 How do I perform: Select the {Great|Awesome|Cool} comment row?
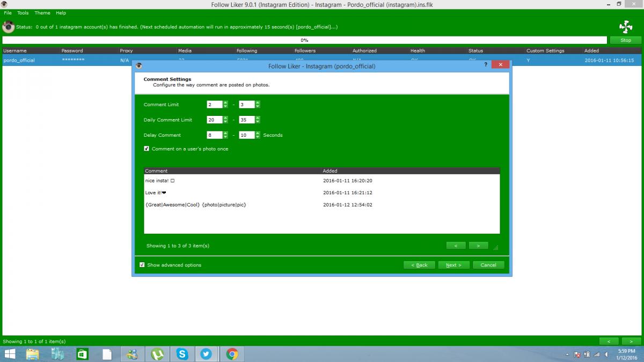click(x=322, y=205)
